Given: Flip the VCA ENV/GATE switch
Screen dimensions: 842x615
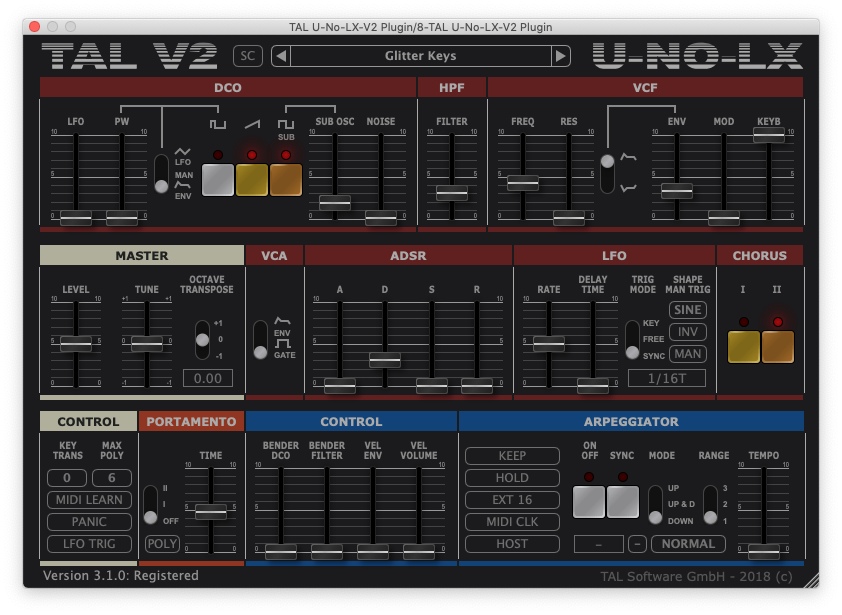Looking at the screenshot, I should click(x=260, y=340).
